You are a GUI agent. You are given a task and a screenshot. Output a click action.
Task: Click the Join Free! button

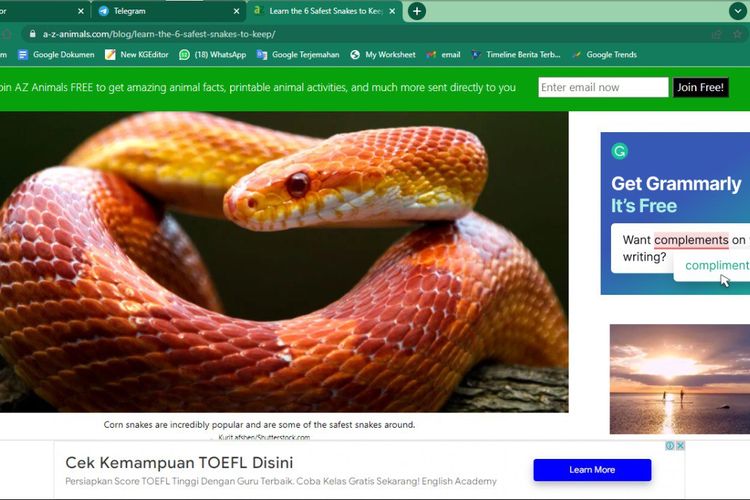(700, 88)
